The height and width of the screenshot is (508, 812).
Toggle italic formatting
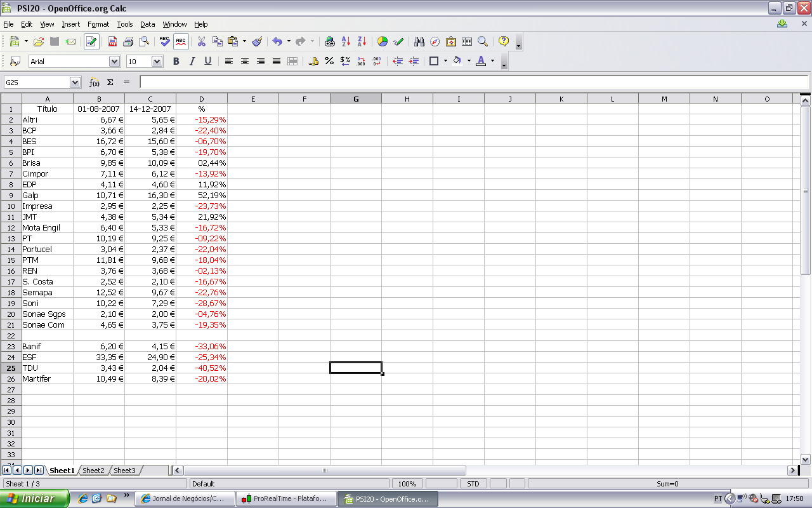192,62
